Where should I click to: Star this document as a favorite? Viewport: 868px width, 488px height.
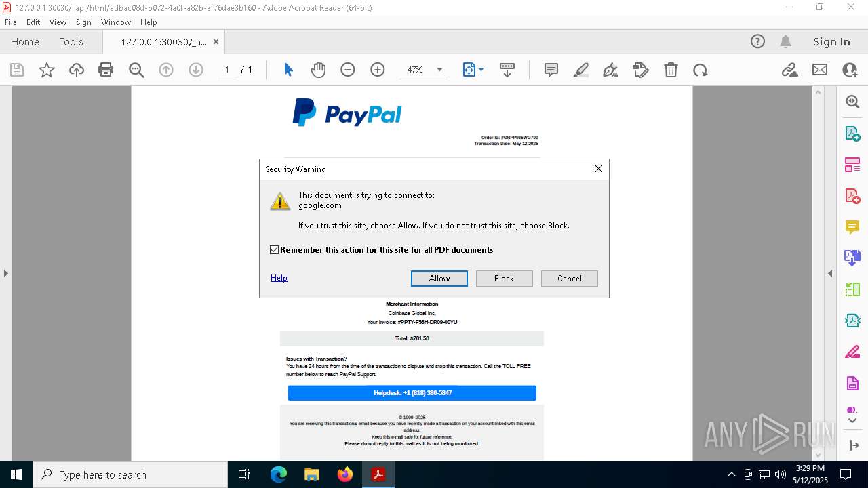tap(47, 70)
